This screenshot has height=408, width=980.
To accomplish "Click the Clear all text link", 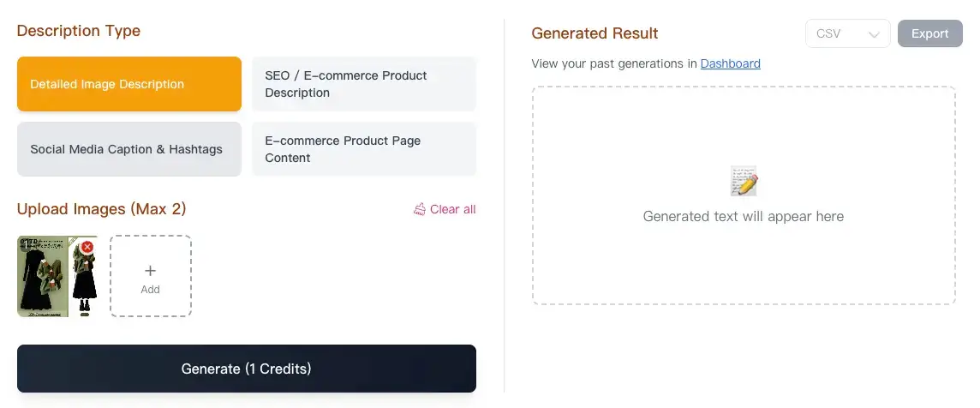I will point(452,209).
